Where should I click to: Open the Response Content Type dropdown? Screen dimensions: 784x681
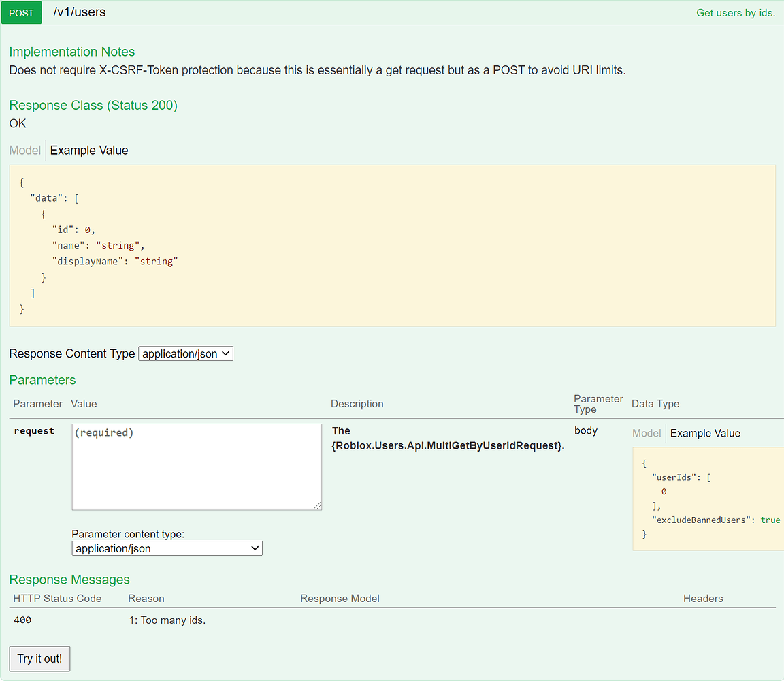(x=186, y=353)
